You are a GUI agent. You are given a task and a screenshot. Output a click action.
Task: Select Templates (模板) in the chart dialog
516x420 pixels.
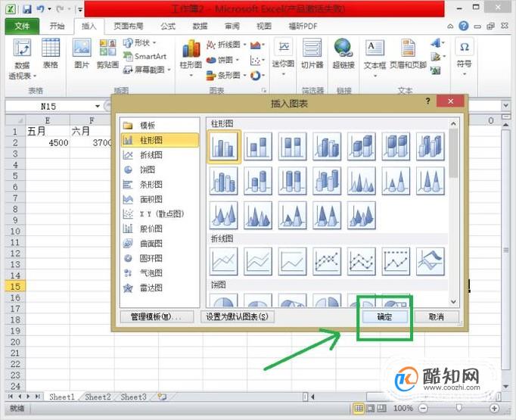point(160,125)
